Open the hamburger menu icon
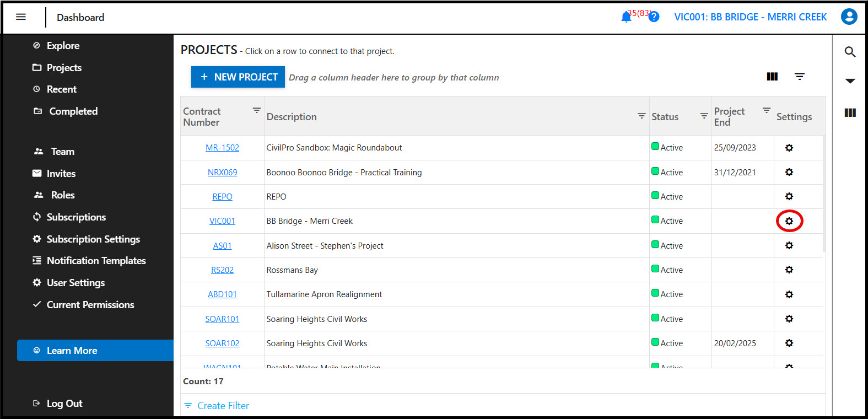Image resolution: width=868 pixels, height=419 pixels. (x=21, y=17)
